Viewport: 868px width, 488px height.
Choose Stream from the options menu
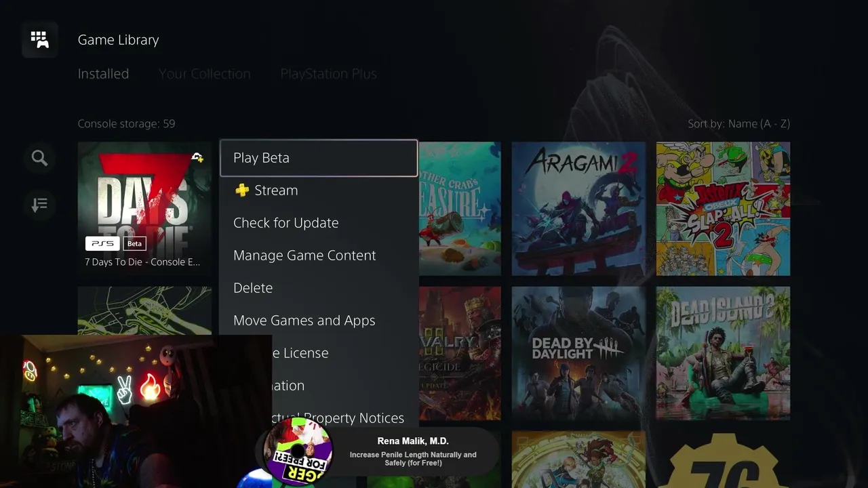click(319, 190)
